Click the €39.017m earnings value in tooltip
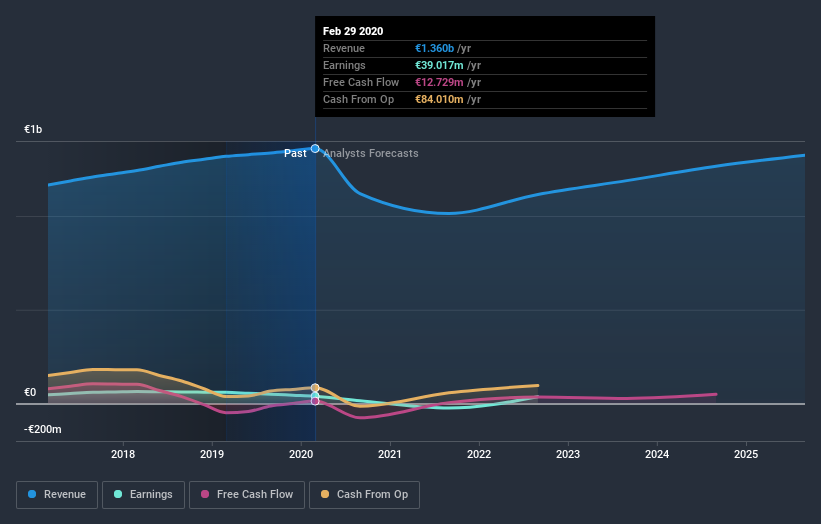The width and height of the screenshot is (821, 524). [x=439, y=65]
